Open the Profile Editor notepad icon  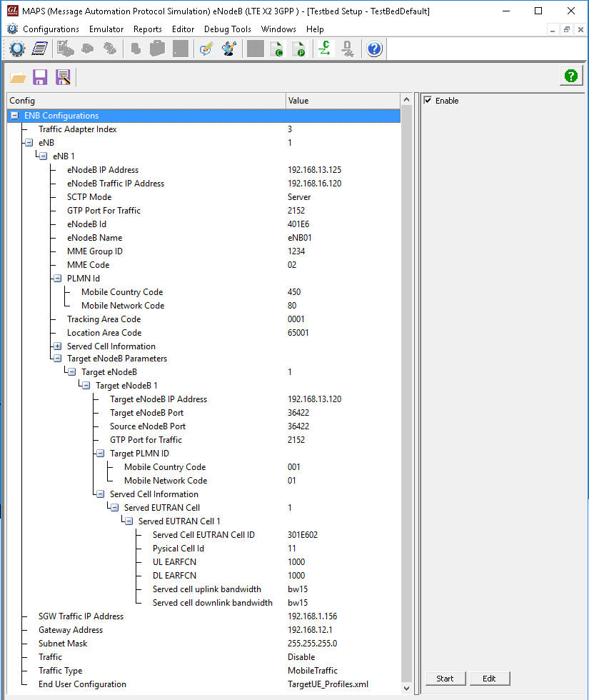tap(40, 49)
